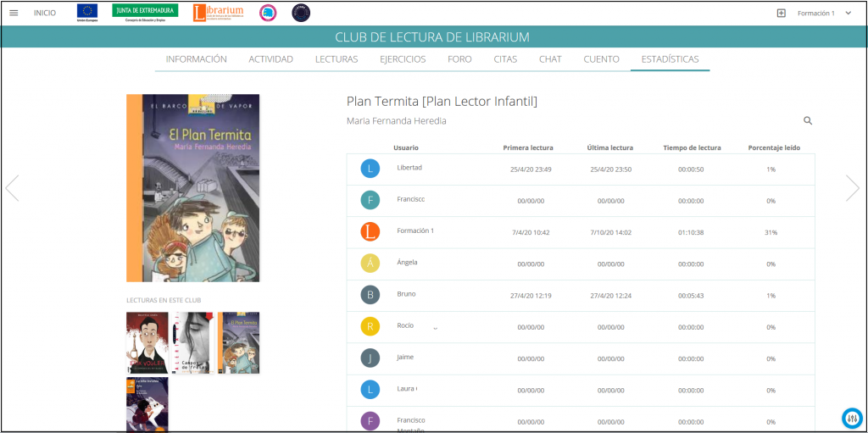This screenshot has width=868, height=433.
Task: Click the user name Libertad
Action: [409, 167]
